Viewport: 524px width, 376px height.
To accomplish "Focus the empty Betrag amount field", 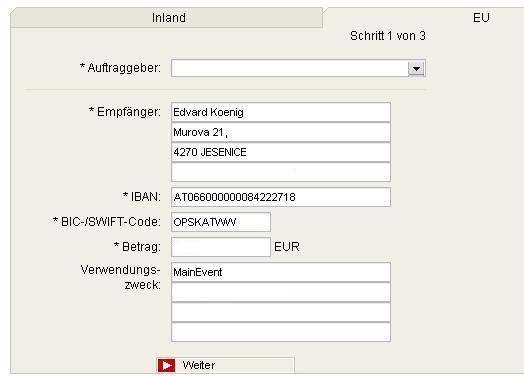I will coord(221,247).
